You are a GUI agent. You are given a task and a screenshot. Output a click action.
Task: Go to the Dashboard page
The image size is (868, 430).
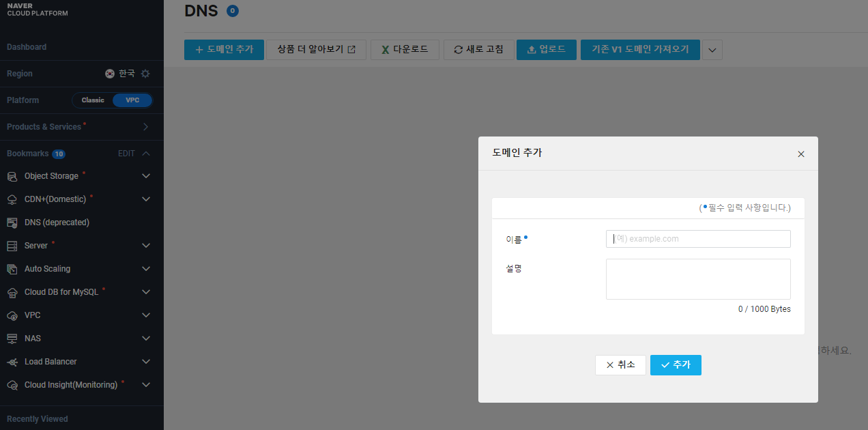[x=26, y=46]
